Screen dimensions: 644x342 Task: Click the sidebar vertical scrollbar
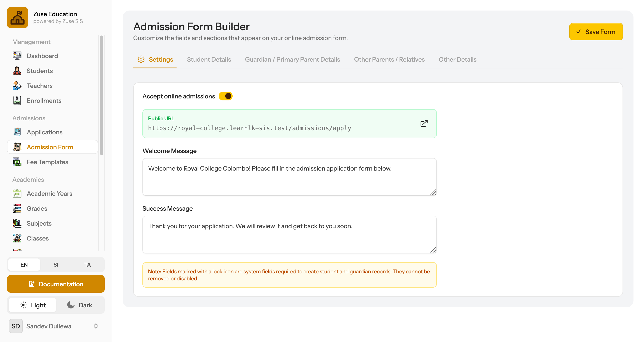(x=101, y=95)
